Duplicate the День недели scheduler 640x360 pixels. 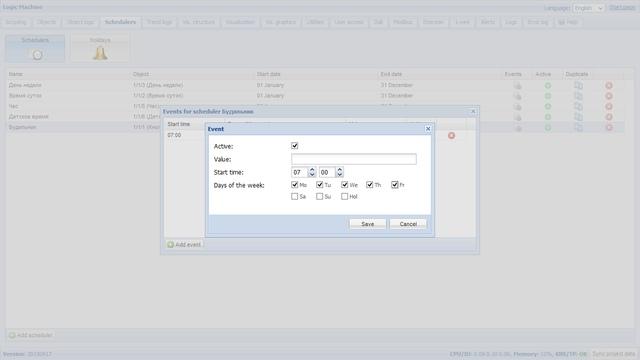point(578,86)
